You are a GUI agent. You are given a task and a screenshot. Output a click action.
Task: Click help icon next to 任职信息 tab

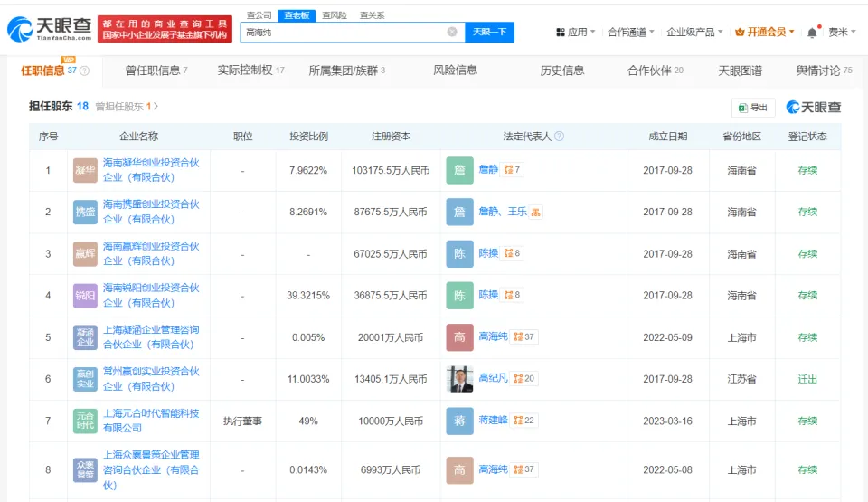84,71
